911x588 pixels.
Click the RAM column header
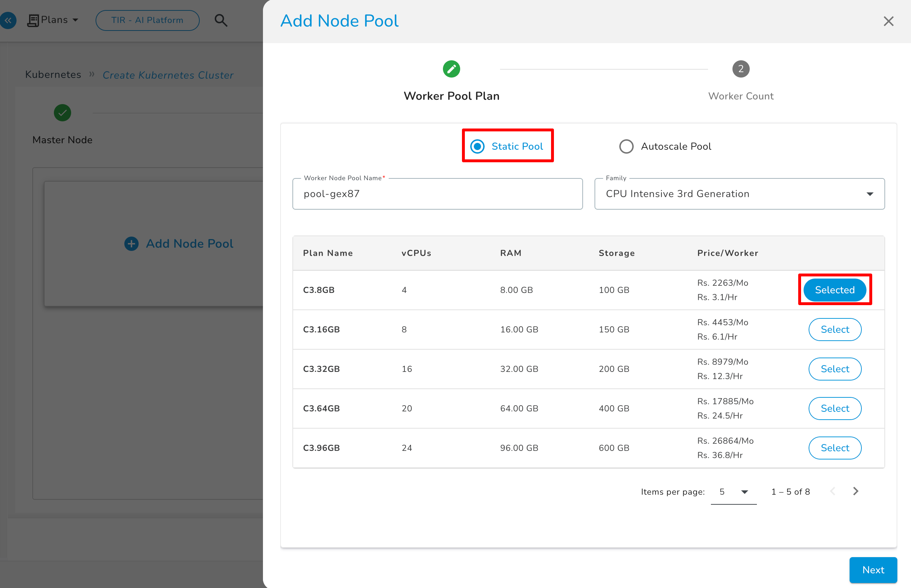(x=511, y=253)
